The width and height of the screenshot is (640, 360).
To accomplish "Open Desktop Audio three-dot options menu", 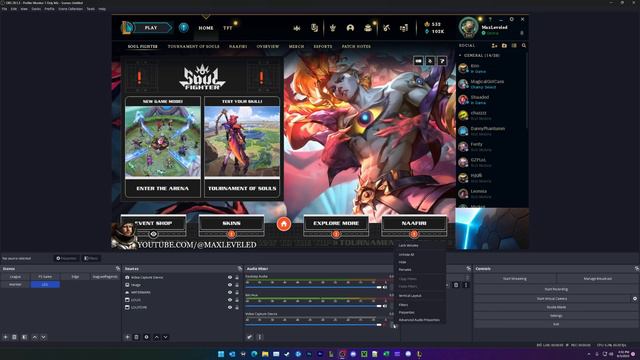I will (391, 287).
